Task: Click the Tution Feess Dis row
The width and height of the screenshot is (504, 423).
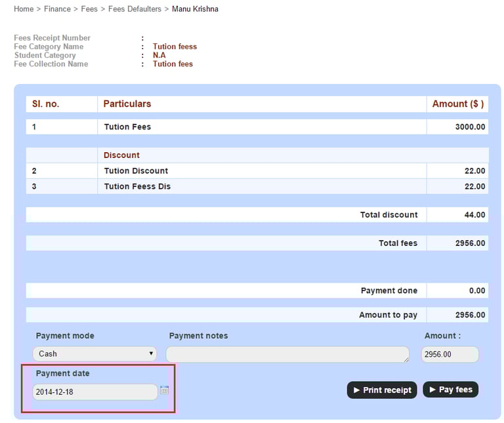Action: pyautogui.click(x=257, y=186)
